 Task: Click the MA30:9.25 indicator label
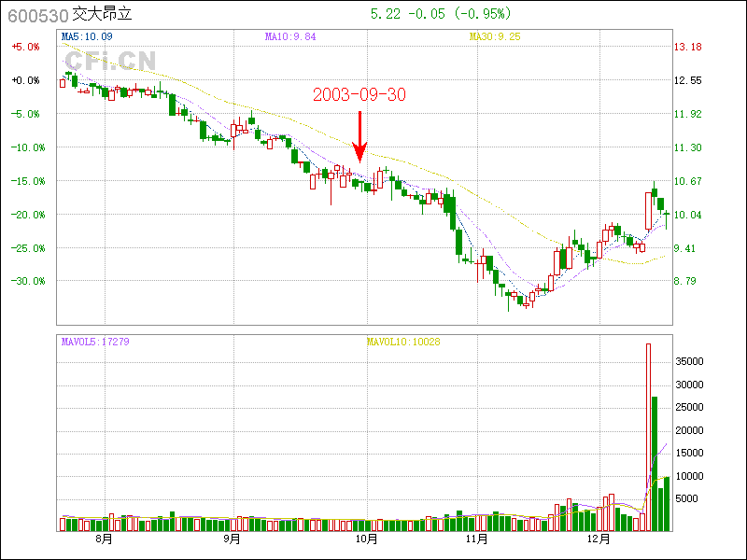tap(494, 36)
